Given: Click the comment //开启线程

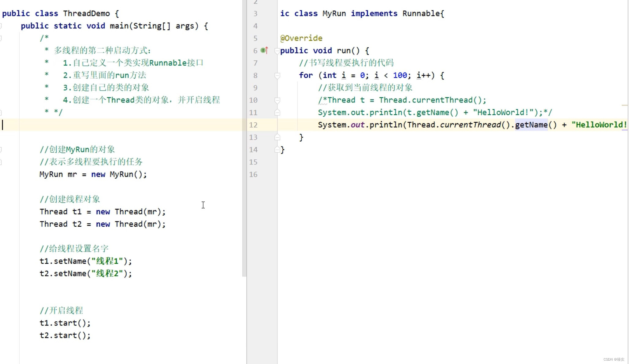Looking at the screenshot, I should tap(61, 310).
